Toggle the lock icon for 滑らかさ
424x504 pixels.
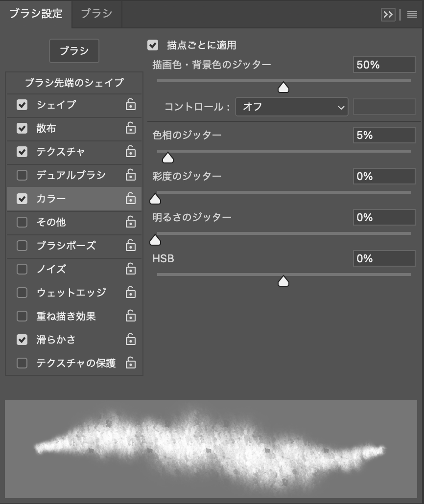(130, 340)
